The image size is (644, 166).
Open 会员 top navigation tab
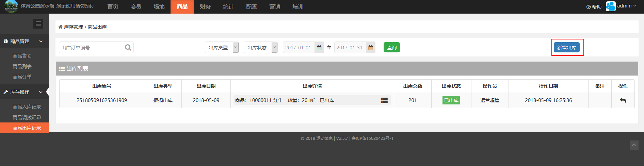tap(136, 7)
